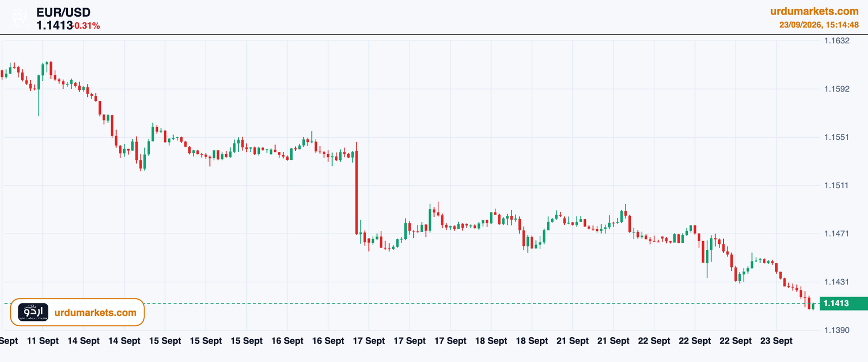The width and height of the screenshot is (868, 362).
Task: Click the current price 1.1413 in header
Action: (x=54, y=25)
